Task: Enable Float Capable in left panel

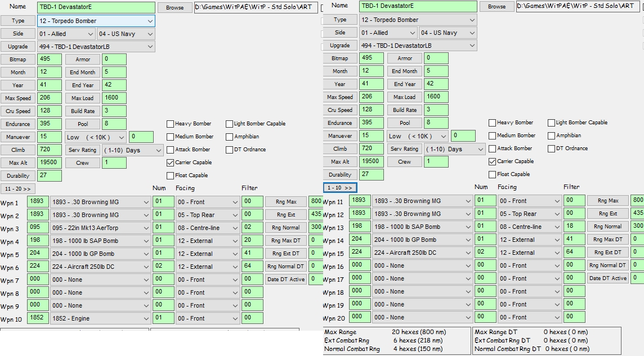Action: point(170,175)
